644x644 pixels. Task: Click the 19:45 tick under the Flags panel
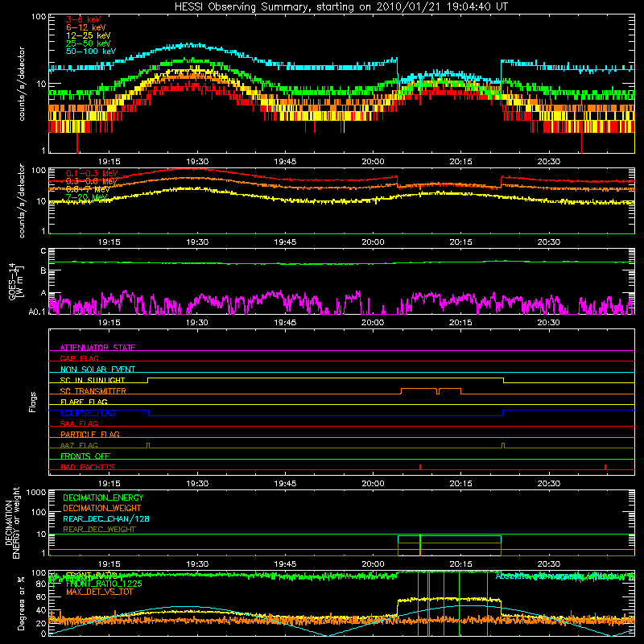coord(285,484)
